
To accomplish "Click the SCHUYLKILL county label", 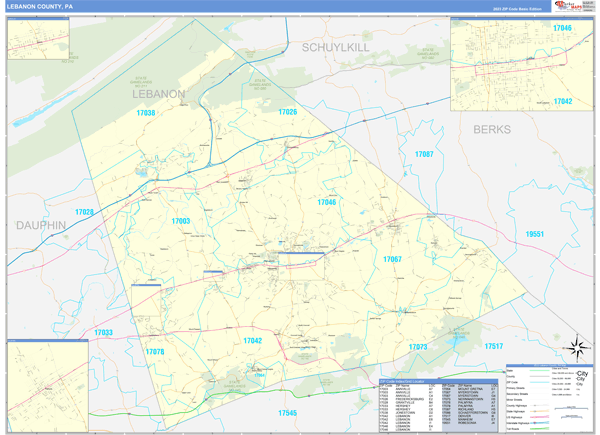I will point(337,47).
